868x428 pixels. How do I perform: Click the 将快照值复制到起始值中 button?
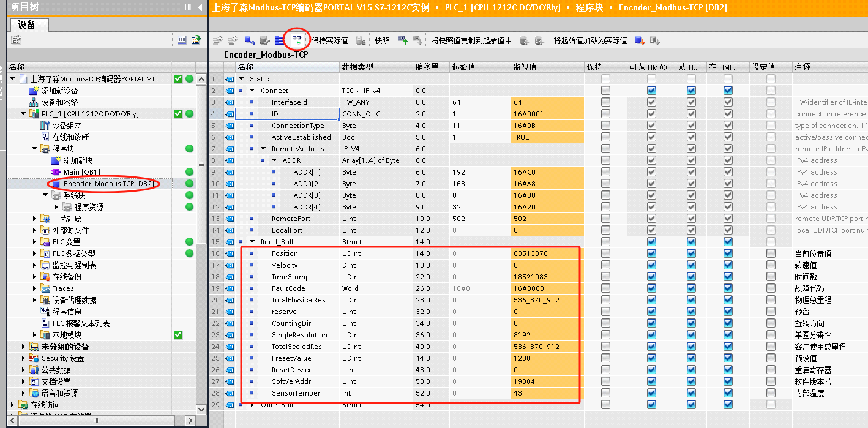[x=471, y=40]
